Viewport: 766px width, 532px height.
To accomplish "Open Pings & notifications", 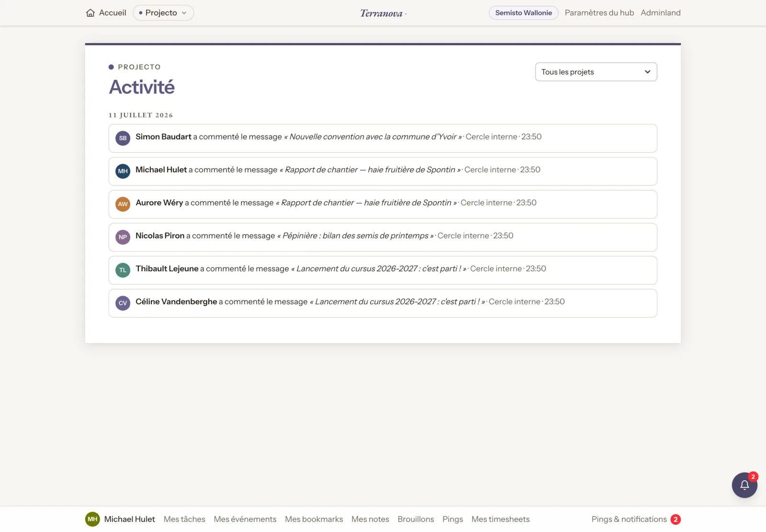I will [629, 519].
